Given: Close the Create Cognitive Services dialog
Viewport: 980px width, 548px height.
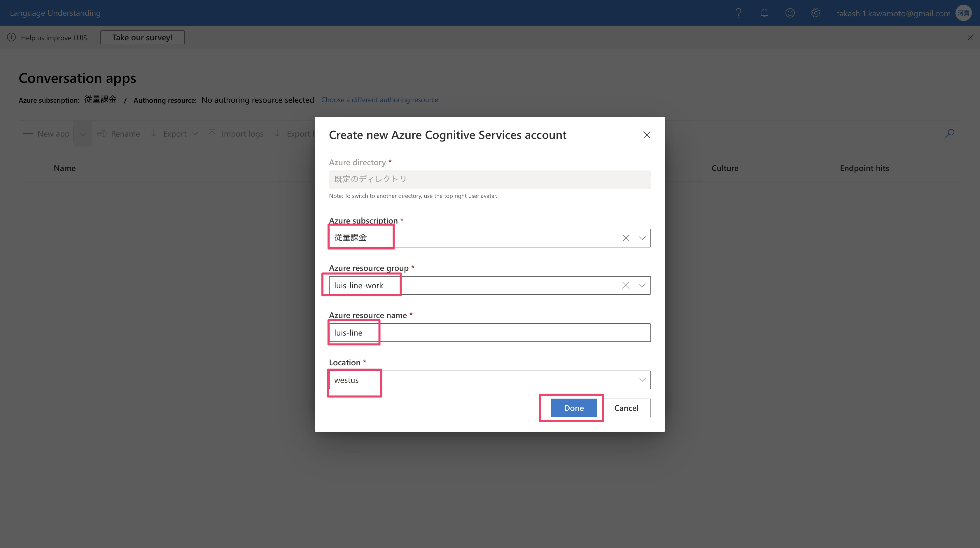Looking at the screenshot, I should [647, 135].
